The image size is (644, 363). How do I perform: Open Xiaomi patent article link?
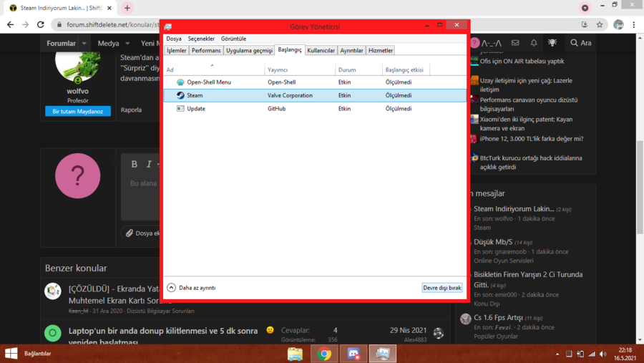[526, 124]
